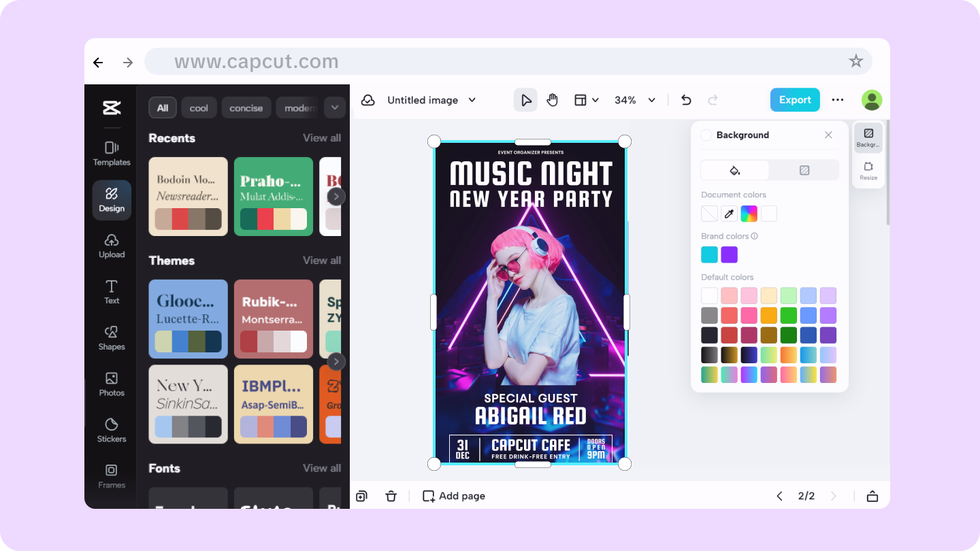Switch to the transparent background option

coord(804,169)
